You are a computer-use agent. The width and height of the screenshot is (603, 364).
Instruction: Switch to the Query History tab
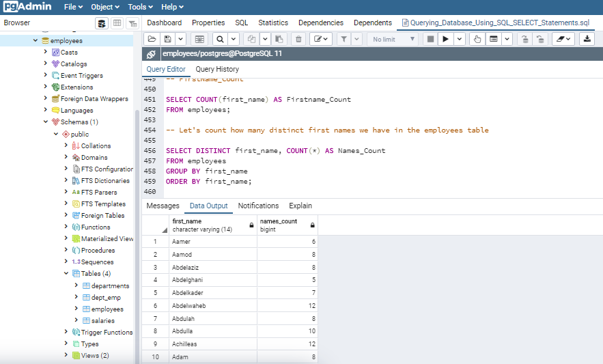coord(217,69)
